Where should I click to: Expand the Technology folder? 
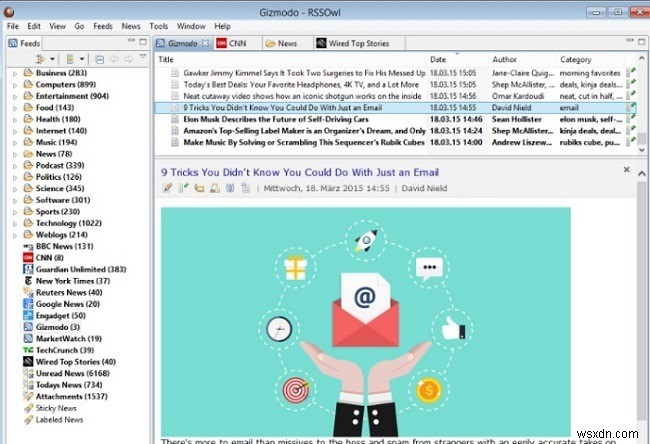(15, 224)
